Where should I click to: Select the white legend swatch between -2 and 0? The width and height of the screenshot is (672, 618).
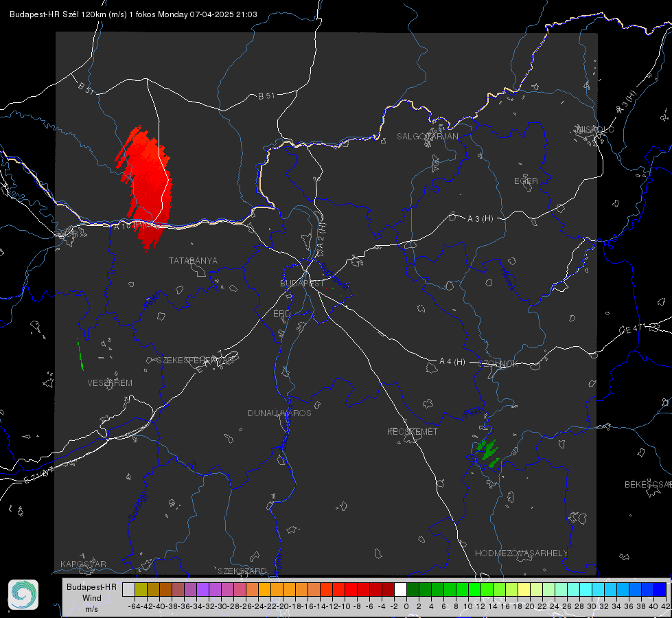coord(400,589)
